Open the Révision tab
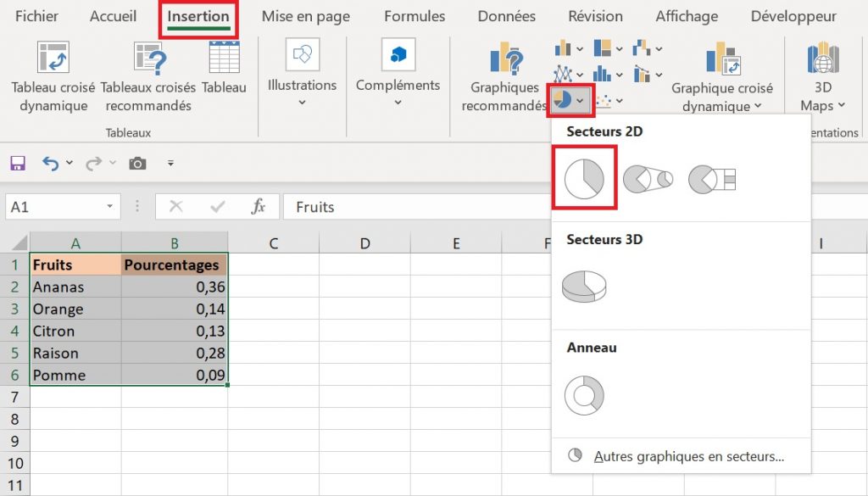The height and width of the screenshot is (496, 868). point(594,15)
